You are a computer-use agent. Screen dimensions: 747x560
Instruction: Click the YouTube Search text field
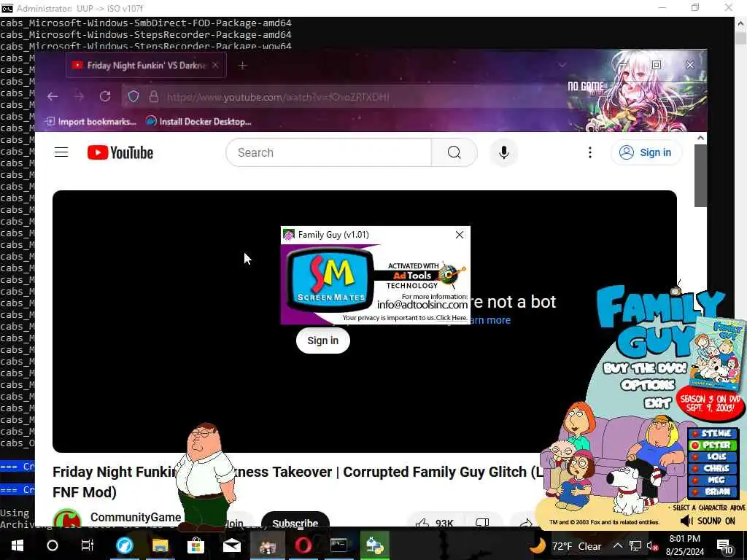[x=329, y=152]
